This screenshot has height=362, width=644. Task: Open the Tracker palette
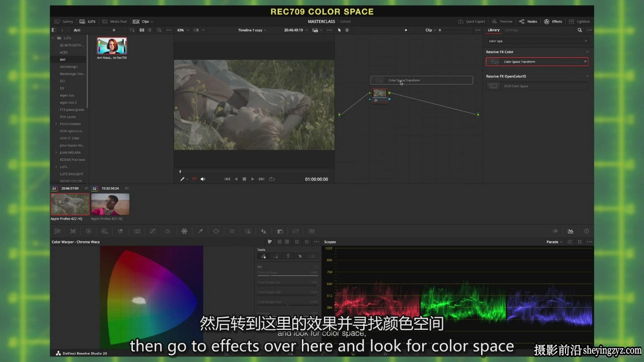click(x=232, y=231)
